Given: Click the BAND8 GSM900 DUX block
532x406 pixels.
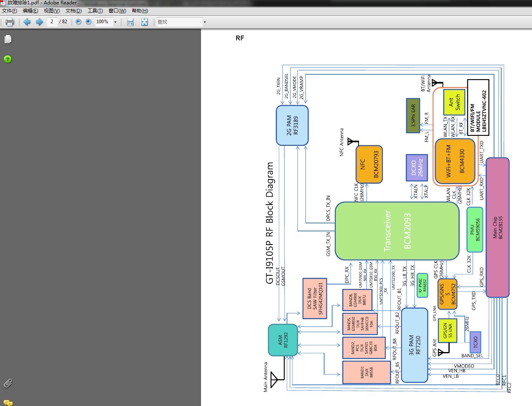Looking at the screenshot, I should (357, 300).
